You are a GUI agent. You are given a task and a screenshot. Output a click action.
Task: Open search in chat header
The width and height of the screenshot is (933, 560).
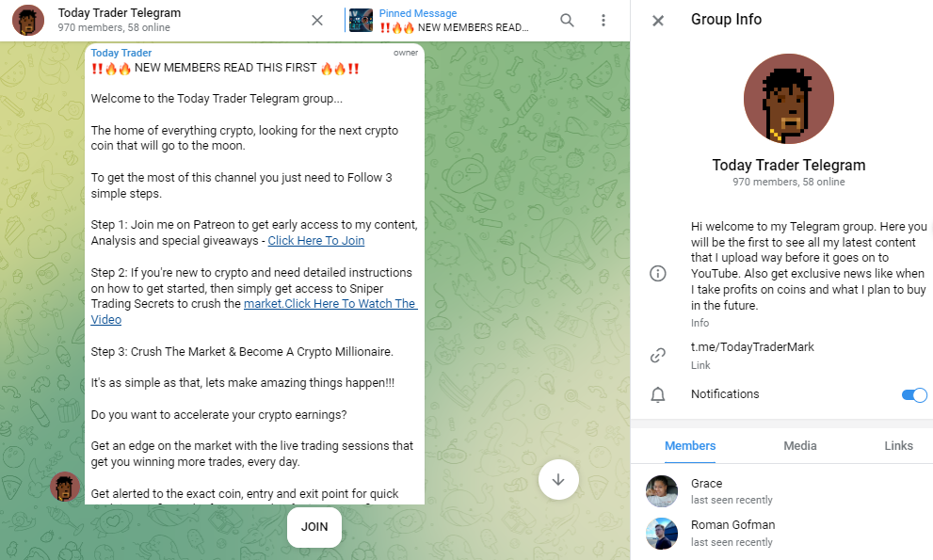[567, 21]
